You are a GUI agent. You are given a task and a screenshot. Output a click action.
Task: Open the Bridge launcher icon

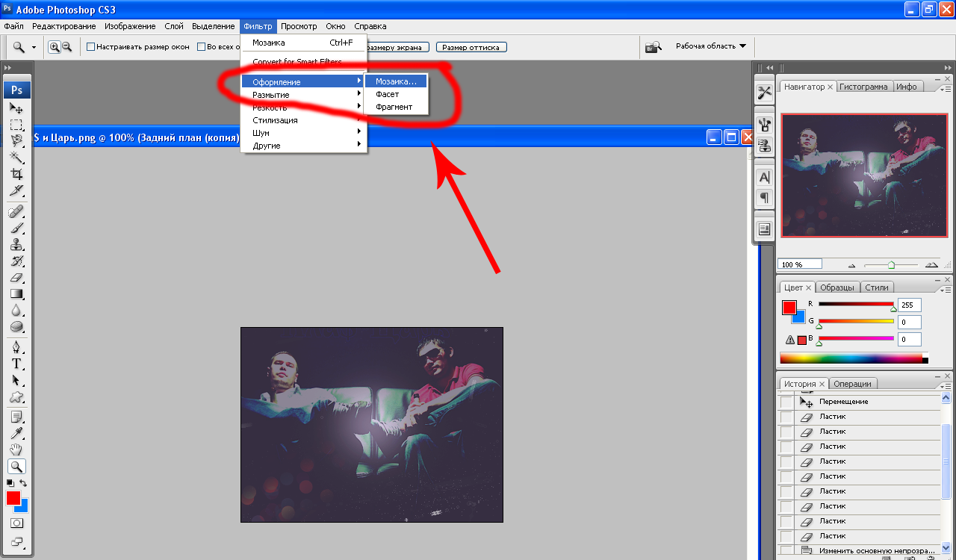click(654, 47)
